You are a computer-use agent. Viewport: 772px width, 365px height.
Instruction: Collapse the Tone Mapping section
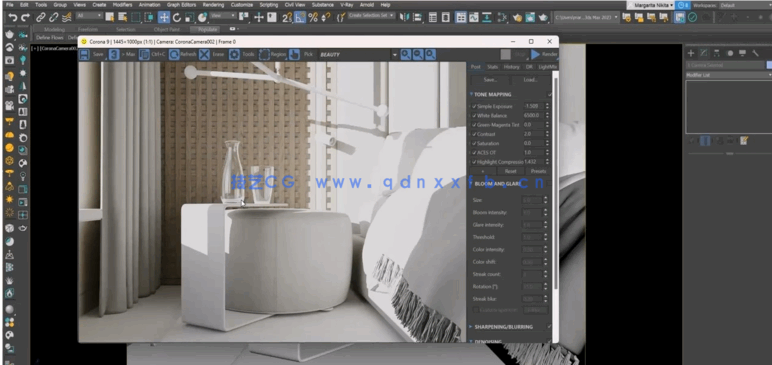click(x=471, y=94)
